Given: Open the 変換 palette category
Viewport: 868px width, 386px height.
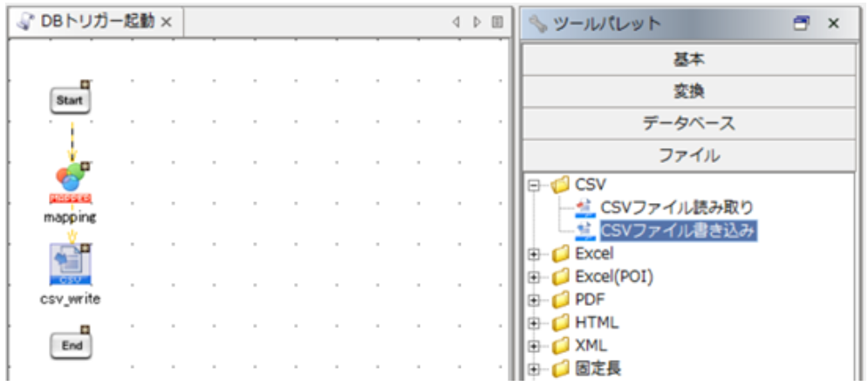Looking at the screenshot, I should coord(688,91).
